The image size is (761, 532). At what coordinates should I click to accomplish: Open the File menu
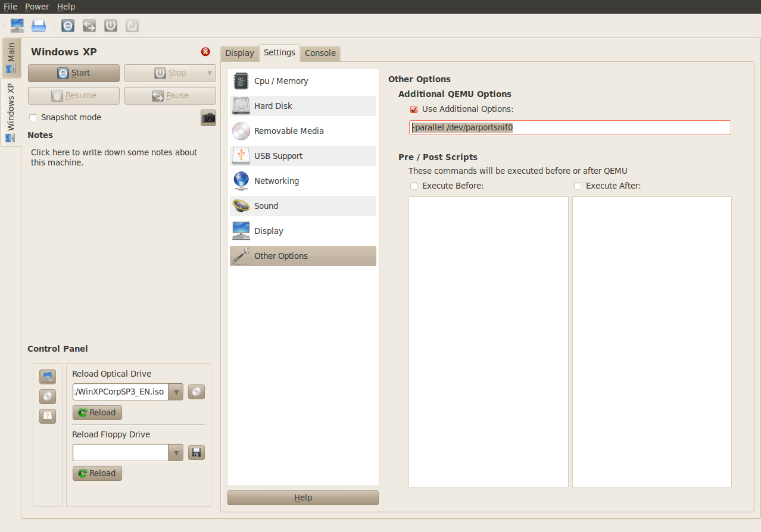[10, 7]
